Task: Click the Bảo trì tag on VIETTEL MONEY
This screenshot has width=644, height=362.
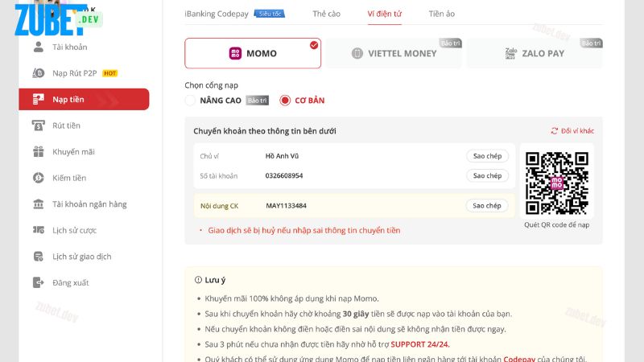Action: [451, 43]
